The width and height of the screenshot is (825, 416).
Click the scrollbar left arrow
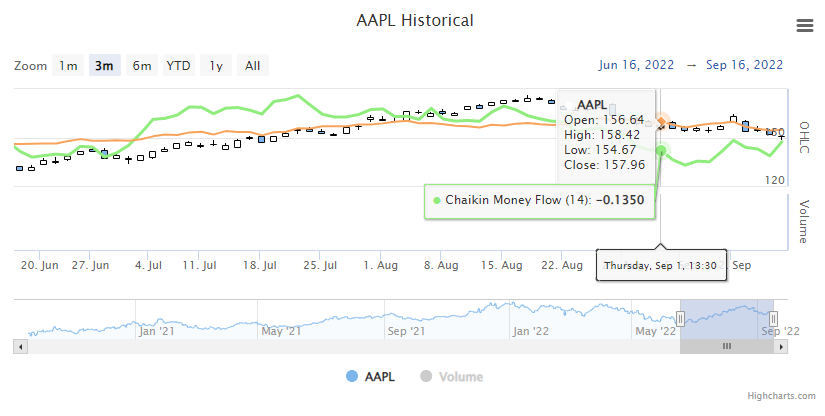[x=20, y=346]
